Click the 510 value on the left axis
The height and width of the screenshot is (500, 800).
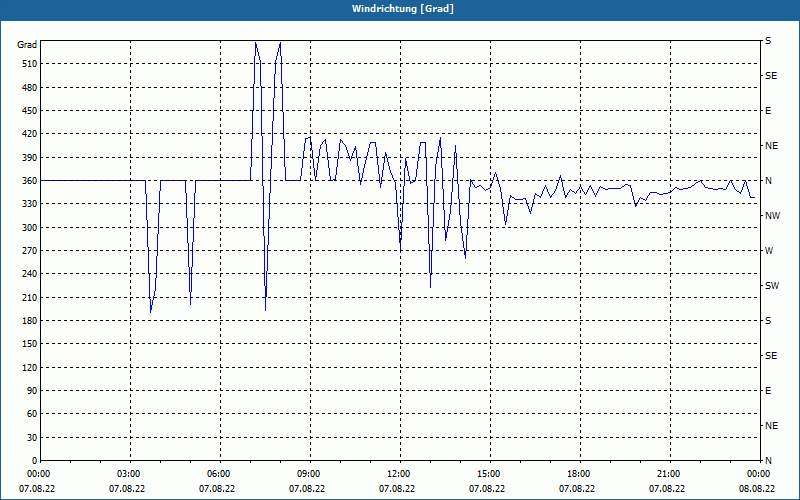click(x=30, y=64)
